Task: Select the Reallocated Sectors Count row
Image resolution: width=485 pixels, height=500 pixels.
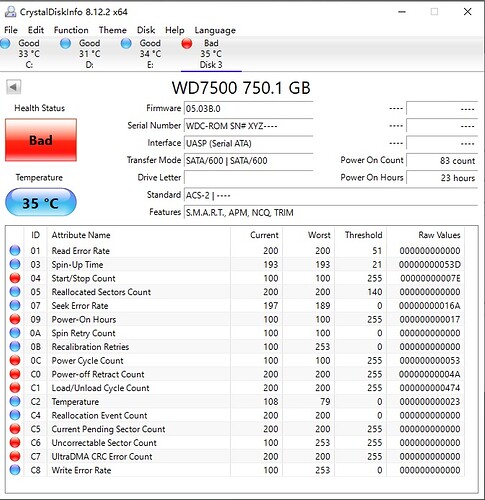Action: click(235, 292)
